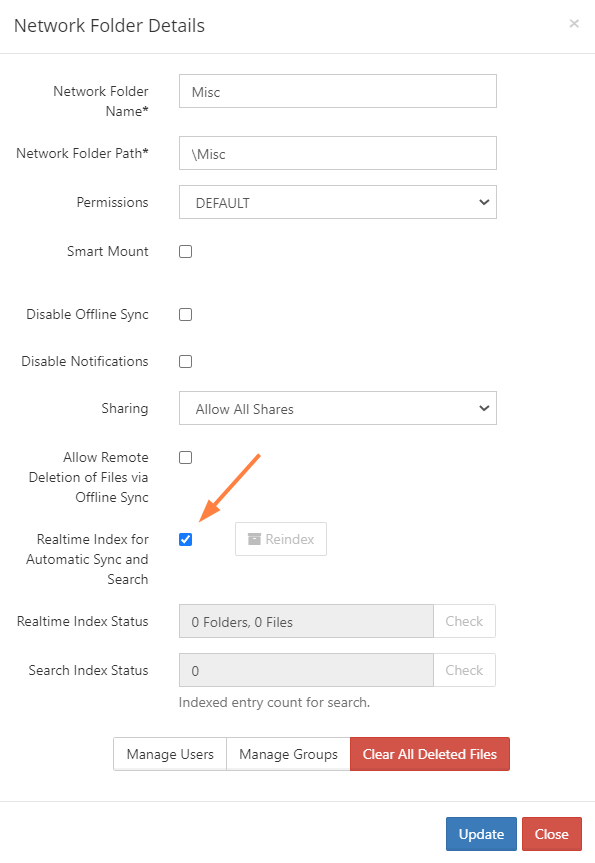Open Manage Groups
Image resolution: width=595 pixels, height=863 pixels.
click(287, 754)
